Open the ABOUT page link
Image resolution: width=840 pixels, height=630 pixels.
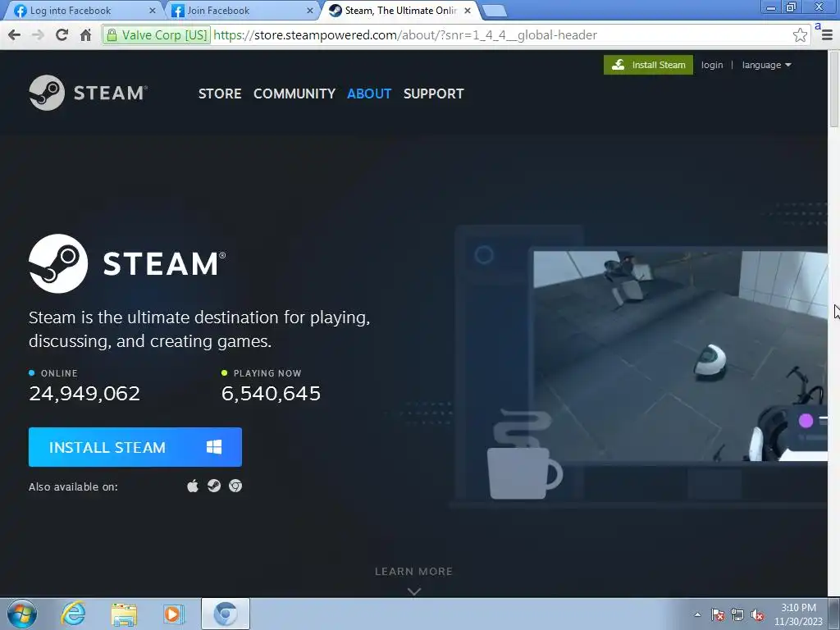click(369, 94)
